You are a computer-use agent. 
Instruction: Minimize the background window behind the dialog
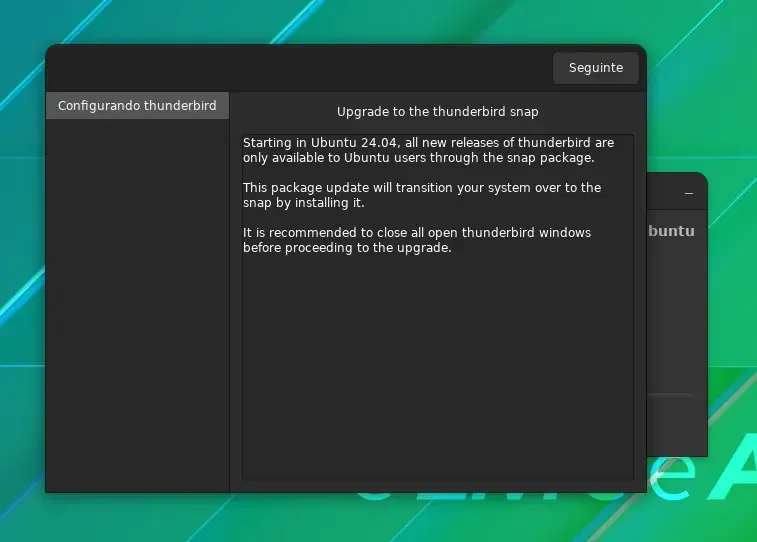click(x=689, y=194)
